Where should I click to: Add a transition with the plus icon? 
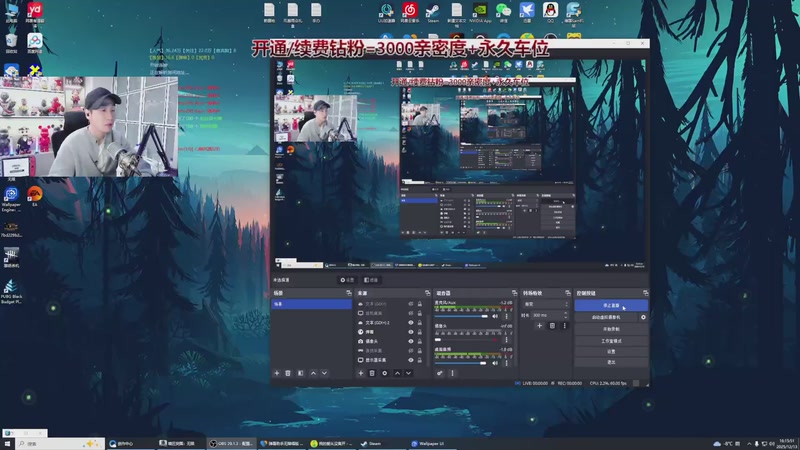(539, 326)
